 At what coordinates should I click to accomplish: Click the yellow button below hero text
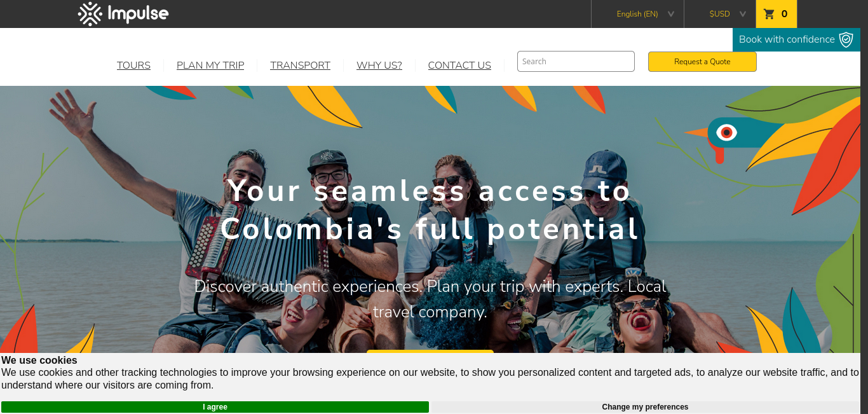430,352
